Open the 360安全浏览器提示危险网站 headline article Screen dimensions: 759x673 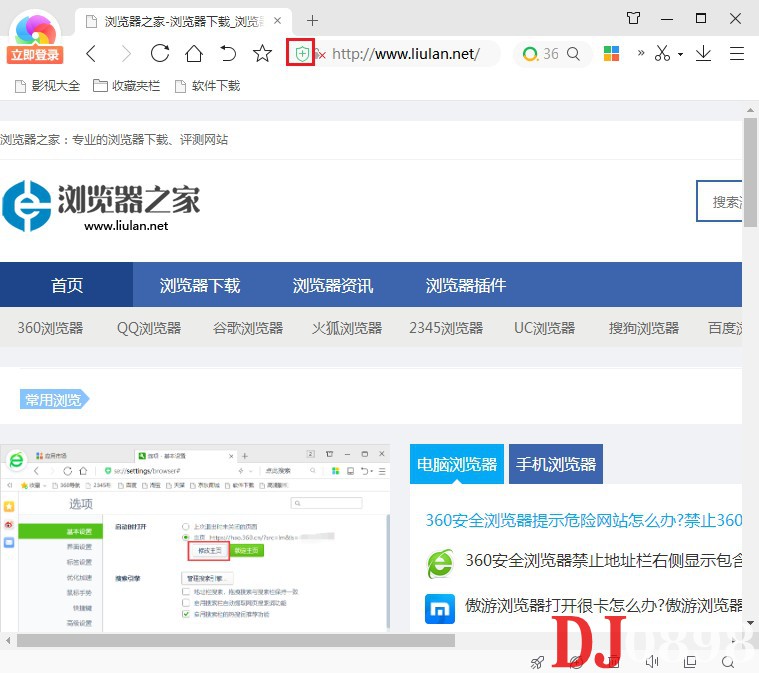point(584,520)
